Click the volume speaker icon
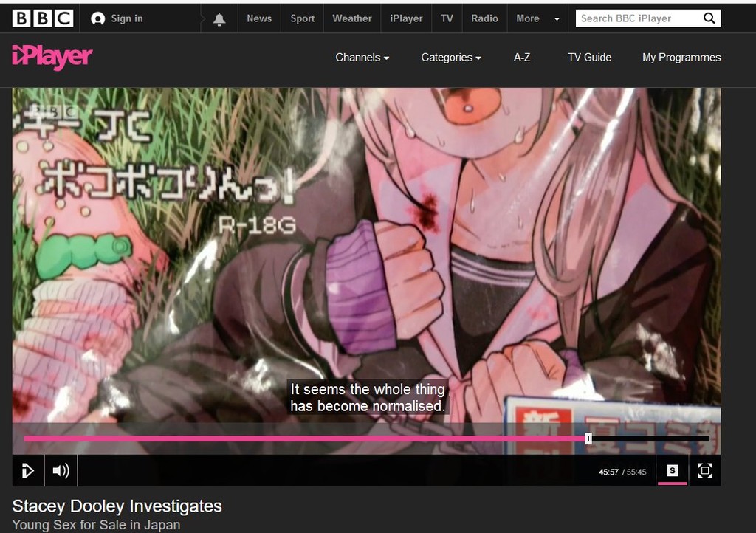The height and width of the screenshot is (533, 756). (x=61, y=470)
